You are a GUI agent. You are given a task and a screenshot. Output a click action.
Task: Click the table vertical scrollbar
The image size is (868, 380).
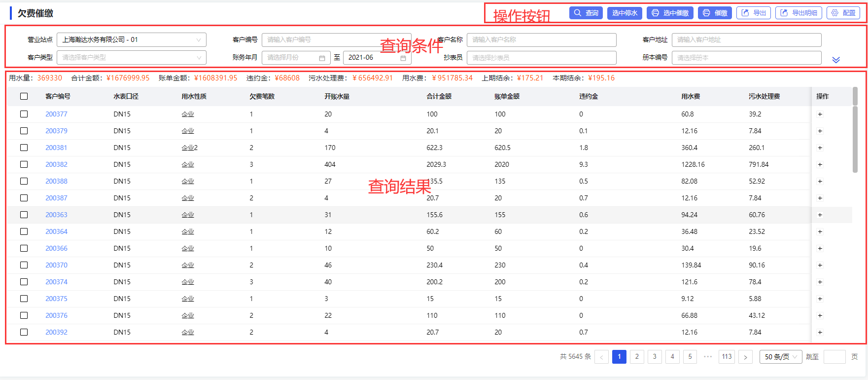(x=855, y=139)
